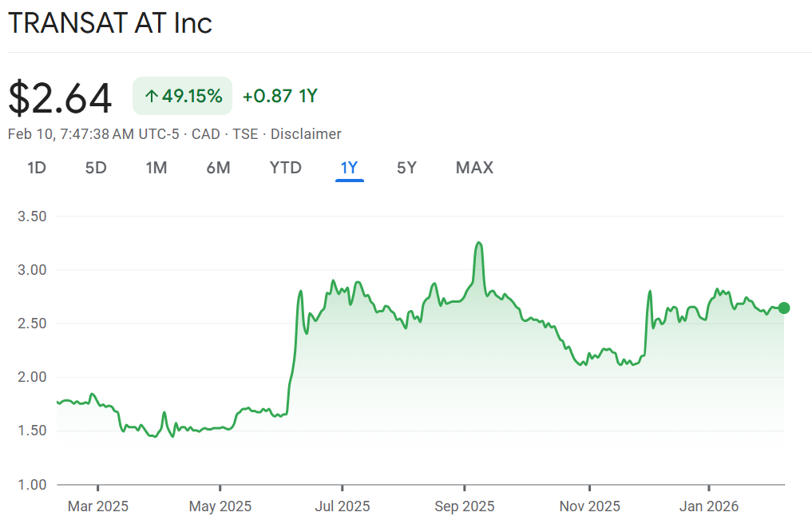Show MAX price history
Screen dimensions: 812x532
tap(474, 168)
